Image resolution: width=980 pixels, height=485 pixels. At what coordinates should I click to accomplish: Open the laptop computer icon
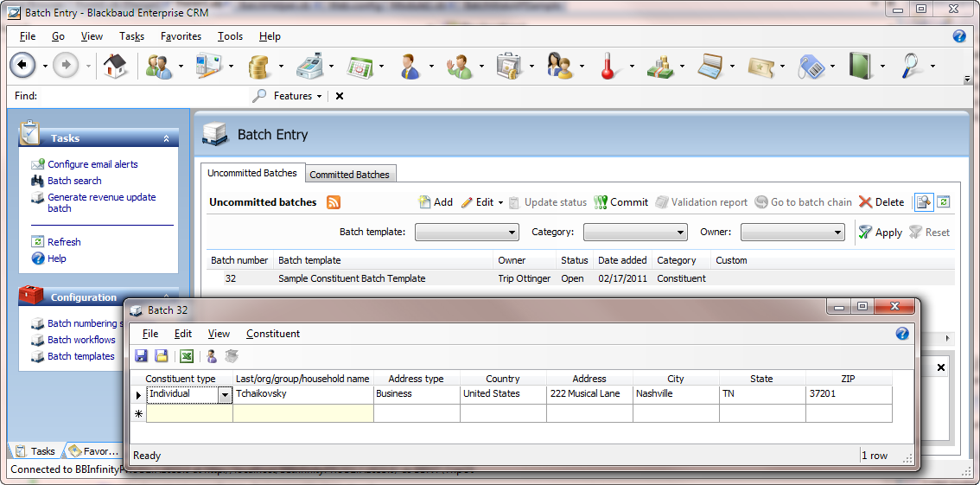tap(710, 65)
